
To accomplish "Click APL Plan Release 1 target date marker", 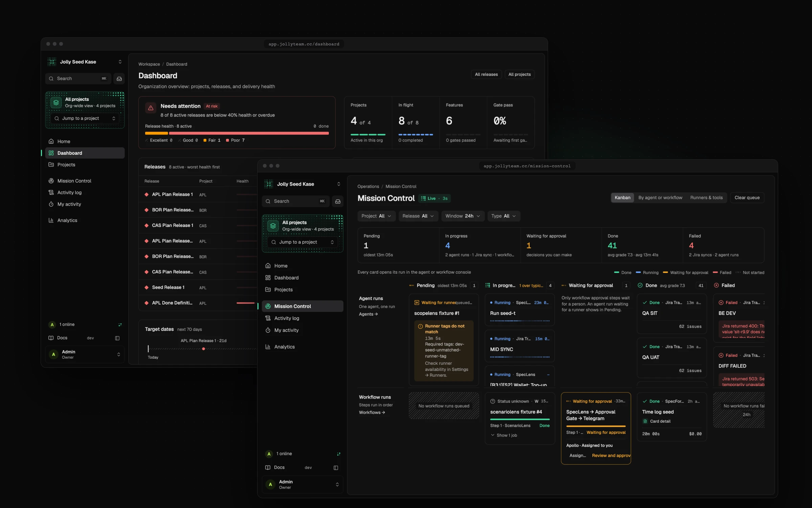I will point(203,349).
